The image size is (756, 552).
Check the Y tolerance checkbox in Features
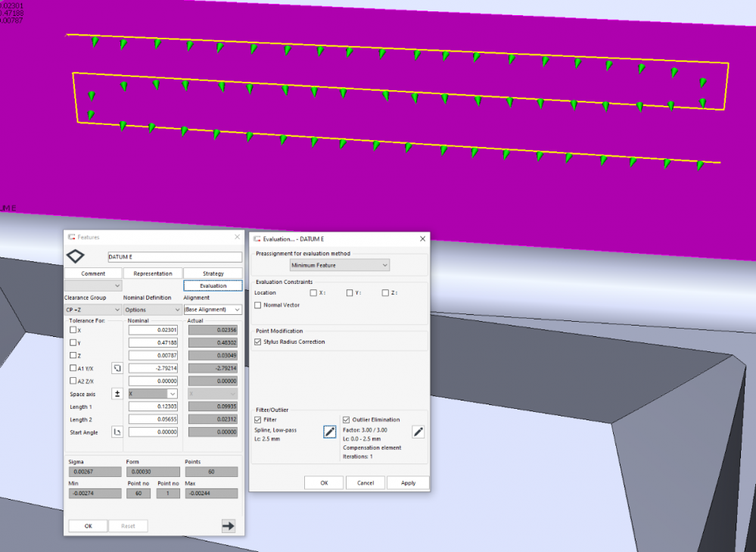click(73, 343)
